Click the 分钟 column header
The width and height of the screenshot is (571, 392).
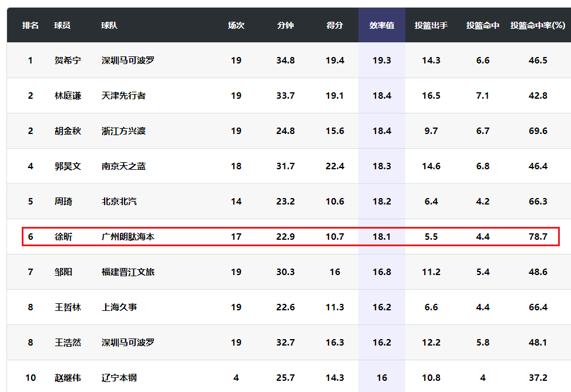[x=285, y=25]
